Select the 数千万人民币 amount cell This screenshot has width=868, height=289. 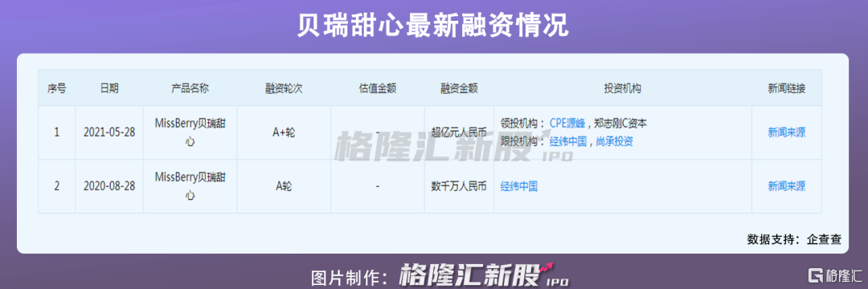459,186
